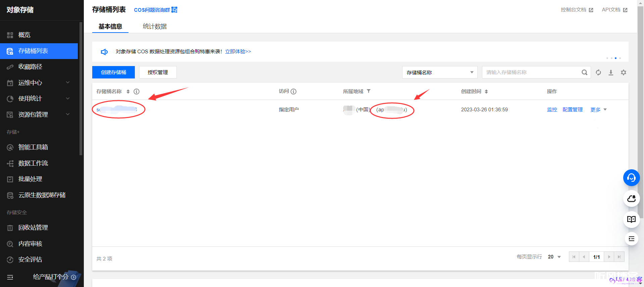The image size is (644, 287).
Task: Refresh the bucket list
Action: pos(598,72)
